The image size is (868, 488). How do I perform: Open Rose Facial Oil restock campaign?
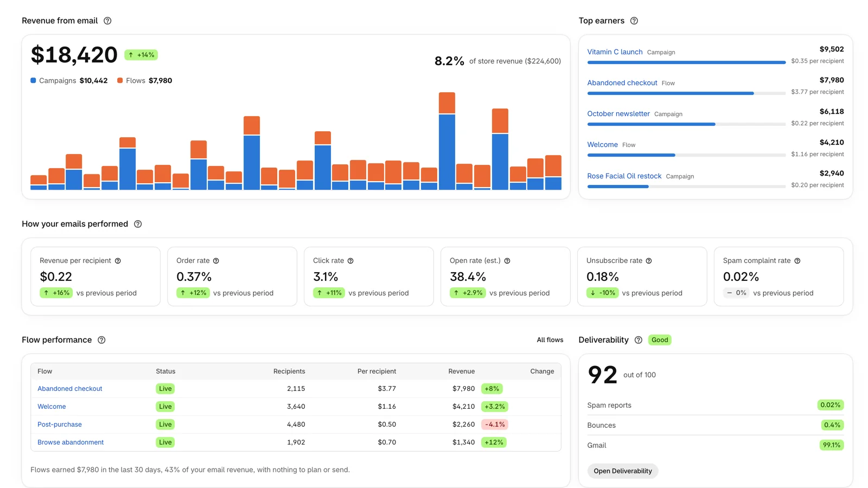click(624, 176)
